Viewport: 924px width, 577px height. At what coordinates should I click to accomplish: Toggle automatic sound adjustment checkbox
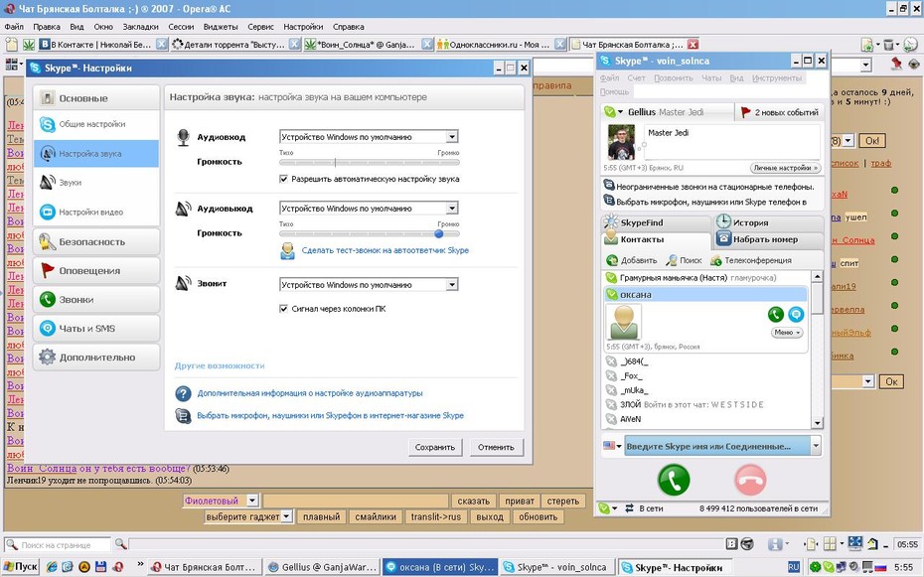tap(283, 179)
